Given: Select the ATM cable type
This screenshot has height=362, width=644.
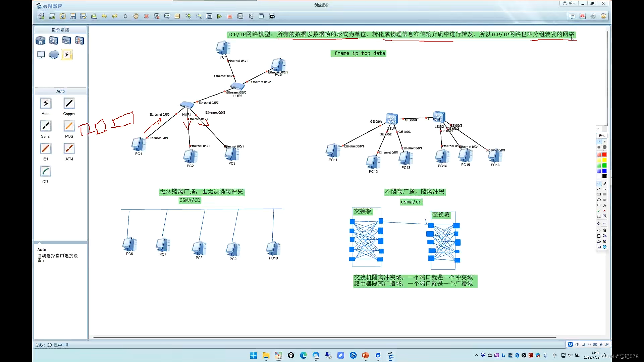Looking at the screenshot, I should coord(69,149).
